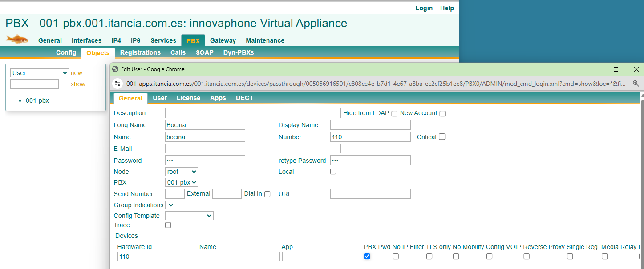This screenshot has height=269, width=644.
Task: Click the show objects link
Action: 78,84
